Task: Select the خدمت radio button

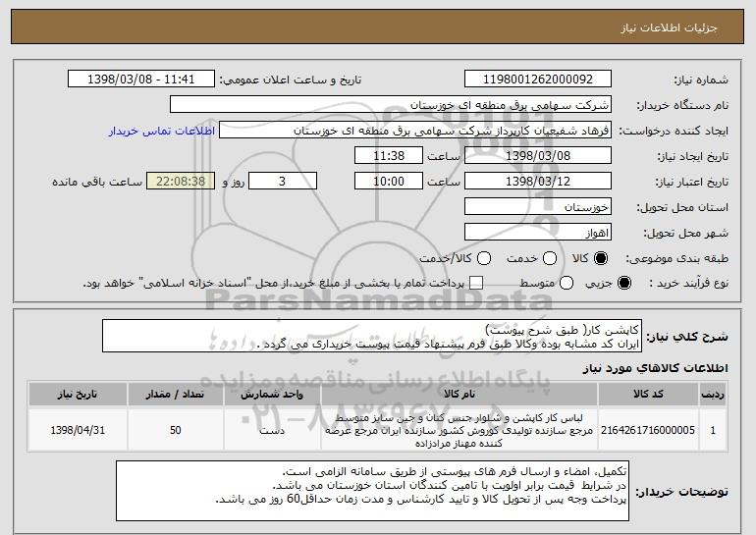Action: click(550, 258)
